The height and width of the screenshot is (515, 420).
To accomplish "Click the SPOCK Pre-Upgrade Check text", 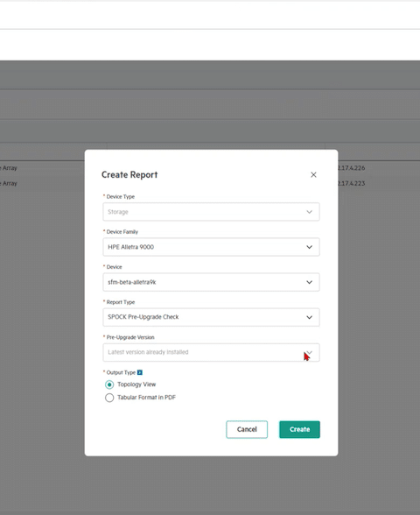I will (x=143, y=317).
